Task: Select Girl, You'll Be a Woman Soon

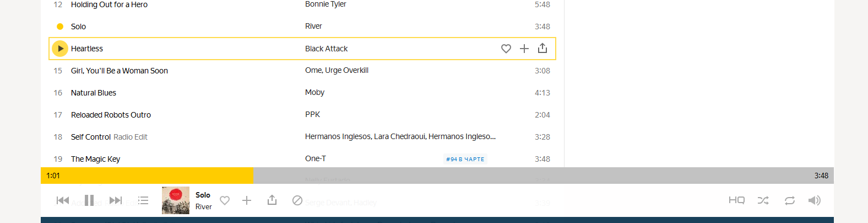Action: click(120, 71)
